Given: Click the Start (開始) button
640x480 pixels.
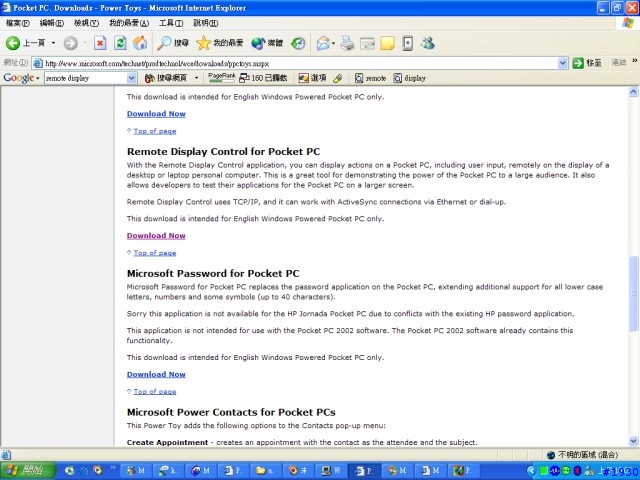Looking at the screenshot, I should point(28,471).
